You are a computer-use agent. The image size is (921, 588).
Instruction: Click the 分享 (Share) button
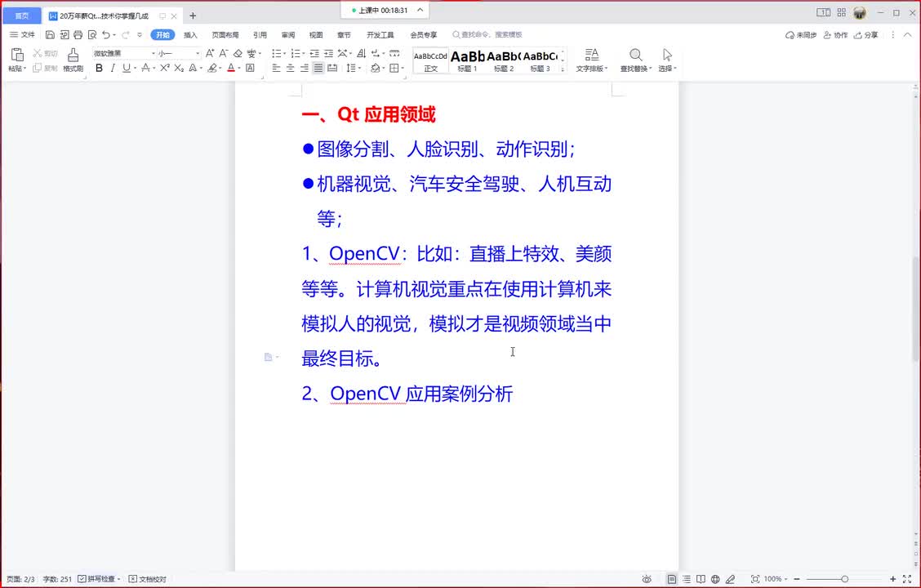point(866,34)
